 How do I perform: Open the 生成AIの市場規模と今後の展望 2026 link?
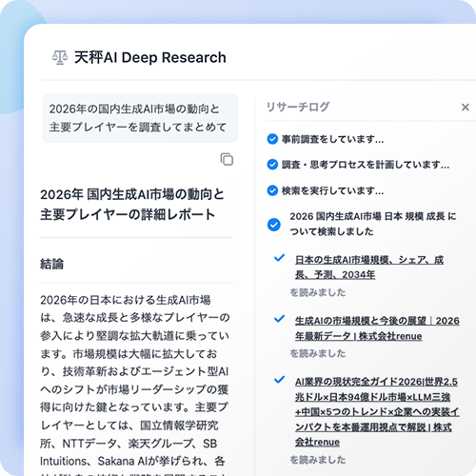[377, 328]
